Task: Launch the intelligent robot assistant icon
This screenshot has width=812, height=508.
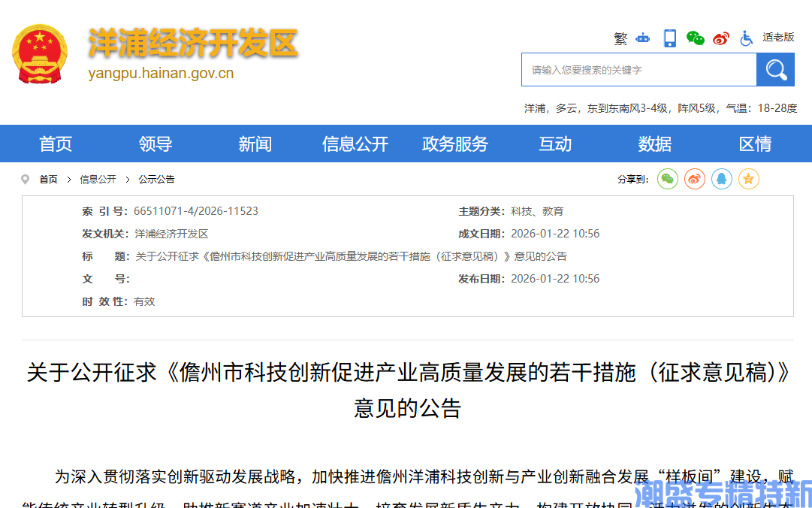Action: pos(642,38)
